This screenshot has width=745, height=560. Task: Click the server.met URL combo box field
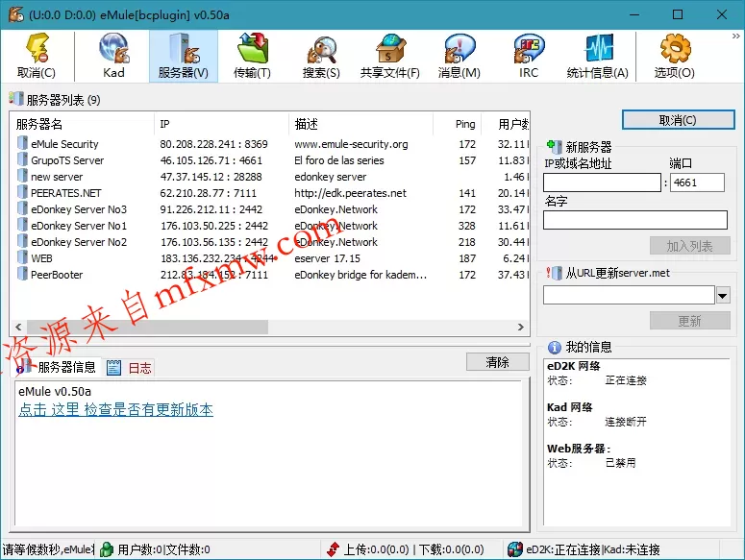(x=629, y=295)
